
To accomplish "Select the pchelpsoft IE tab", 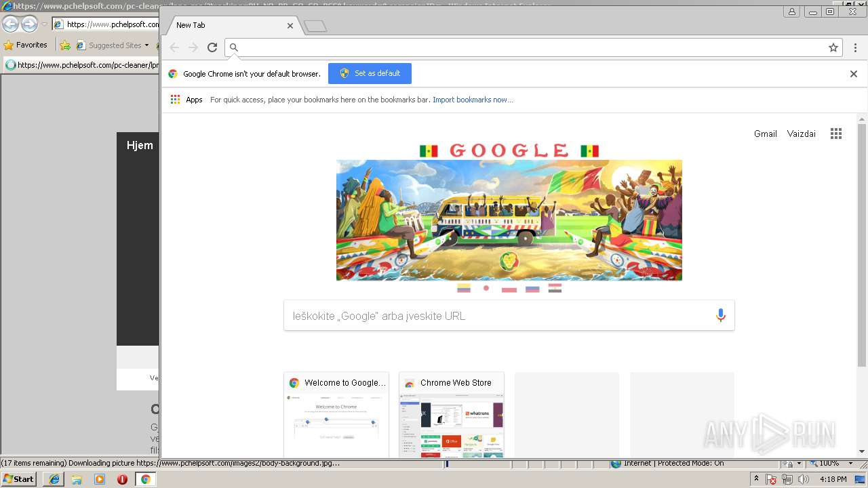I will click(81, 65).
